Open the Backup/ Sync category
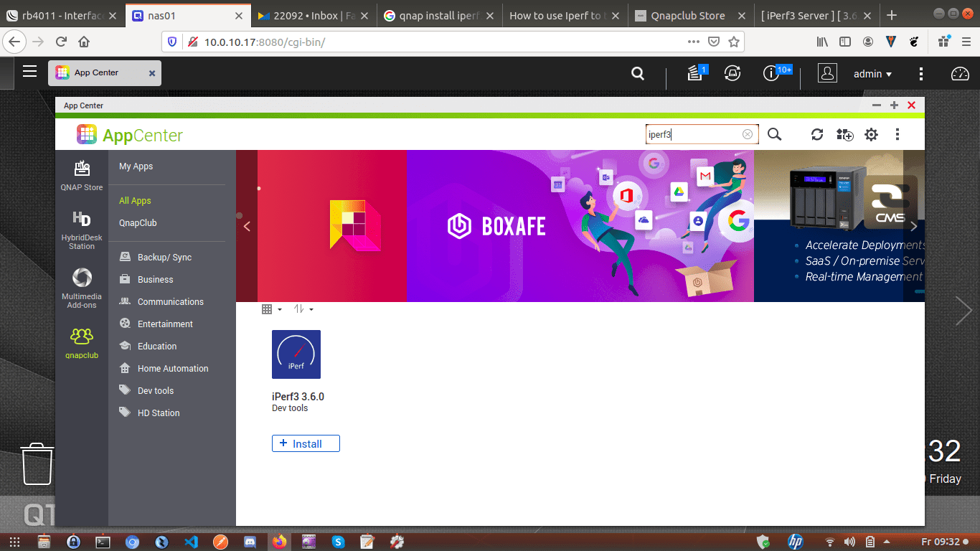The width and height of the screenshot is (980, 551). tap(164, 257)
